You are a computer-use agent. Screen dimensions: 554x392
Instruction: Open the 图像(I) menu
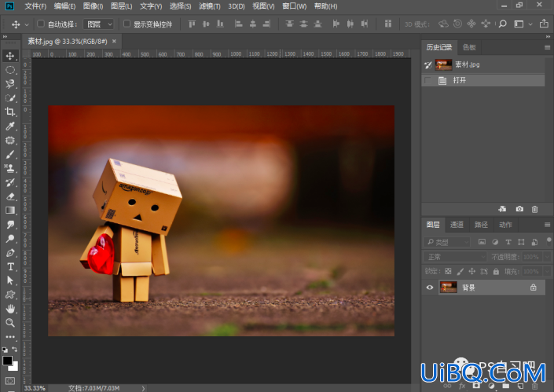click(93, 6)
